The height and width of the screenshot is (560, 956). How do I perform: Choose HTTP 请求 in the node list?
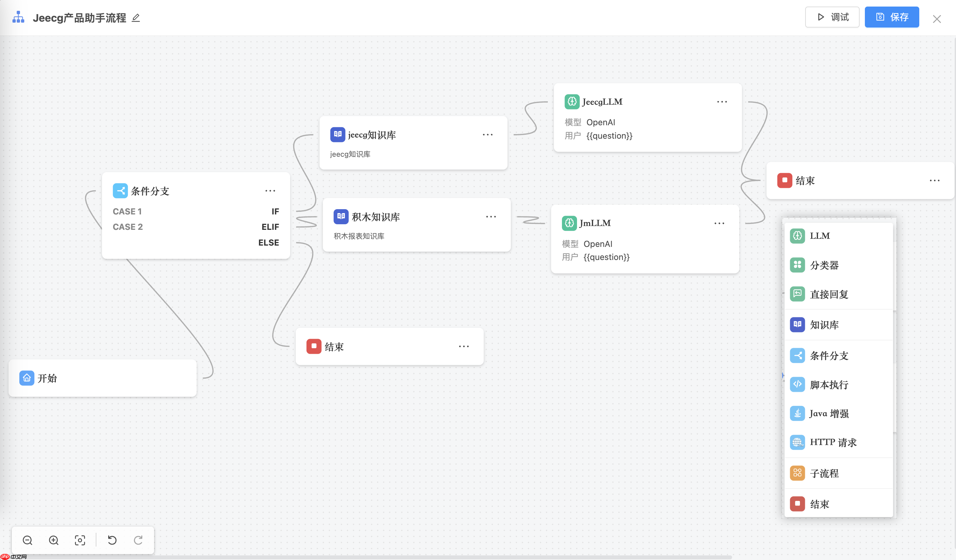[833, 442]
